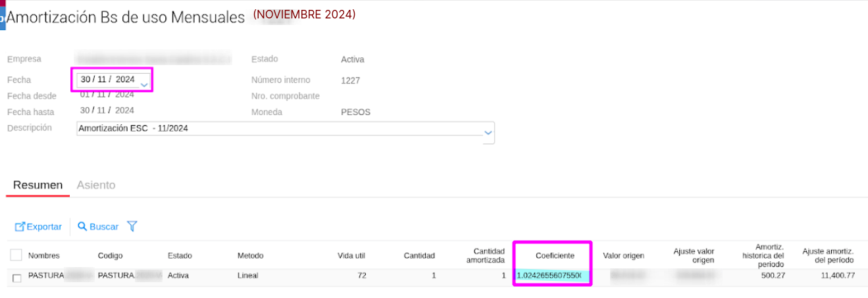The width and height of the screenshot is (868, 298).
Task: Click the Buscar magnifier icon
Action: tap(82, 226)
